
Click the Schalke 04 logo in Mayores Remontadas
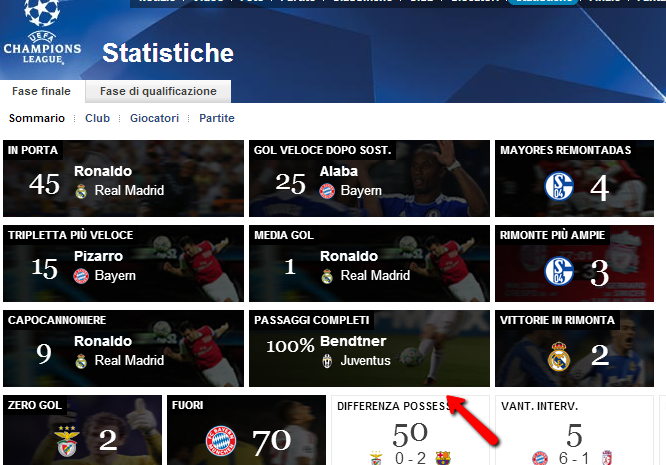click(x=559, y=186)
